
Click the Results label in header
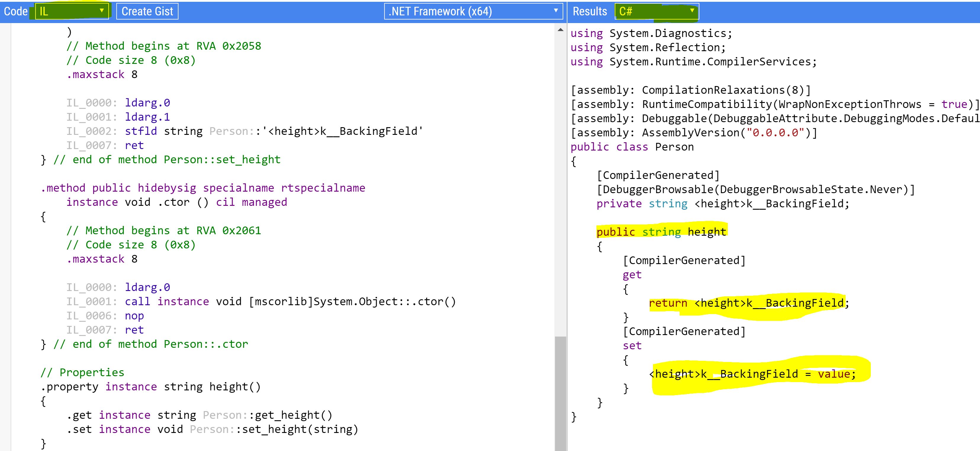coord(589,11)
